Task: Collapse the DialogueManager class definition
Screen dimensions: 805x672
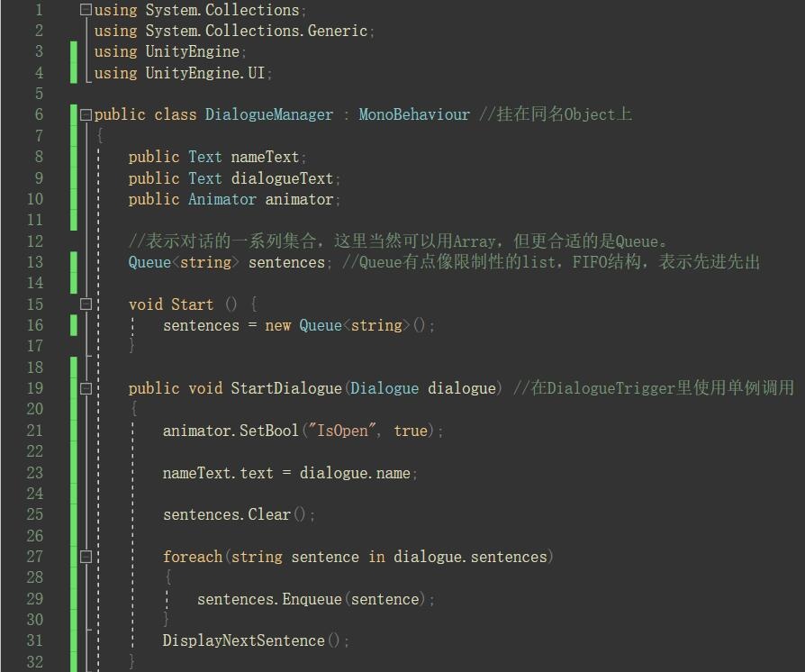Action: click(86, 114)
